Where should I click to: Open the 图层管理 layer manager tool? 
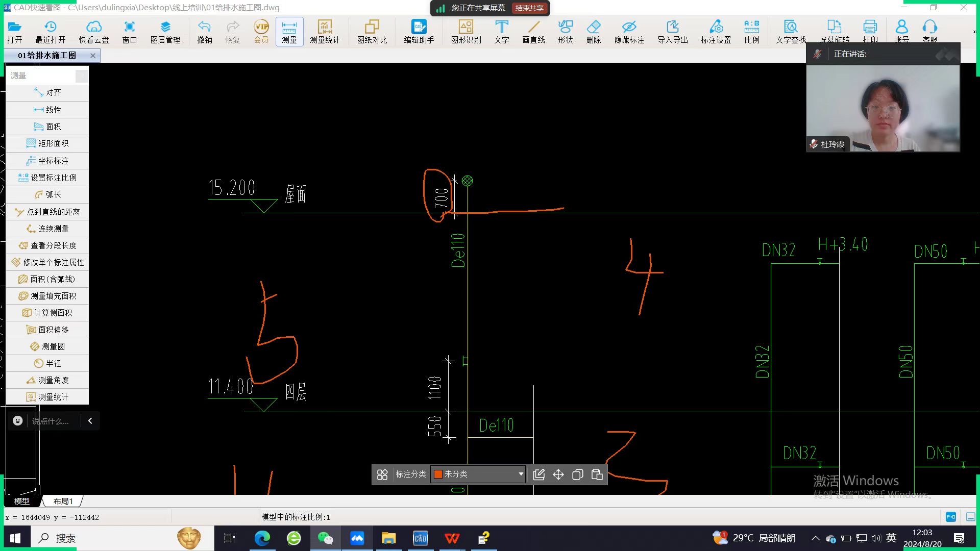pos(165,31)
